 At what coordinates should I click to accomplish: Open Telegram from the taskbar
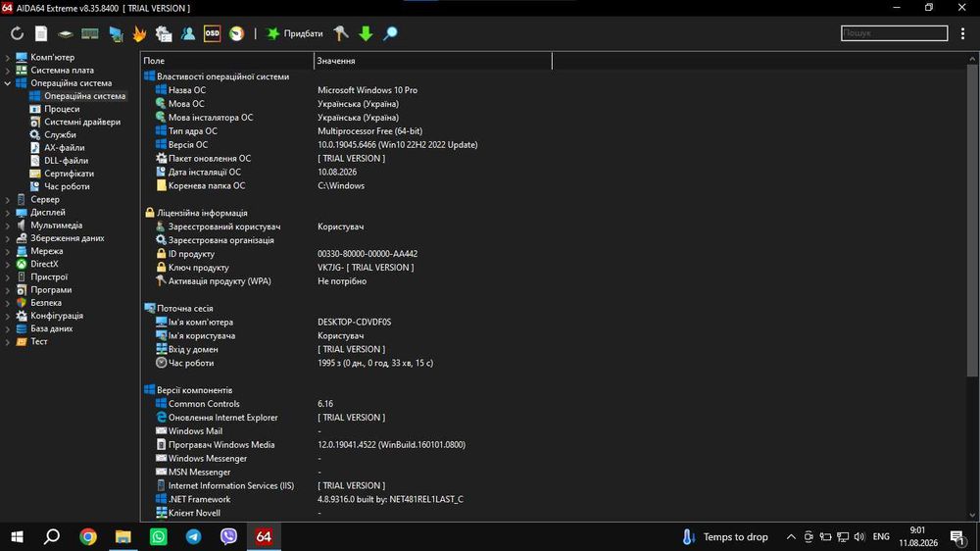click(193, 536)
